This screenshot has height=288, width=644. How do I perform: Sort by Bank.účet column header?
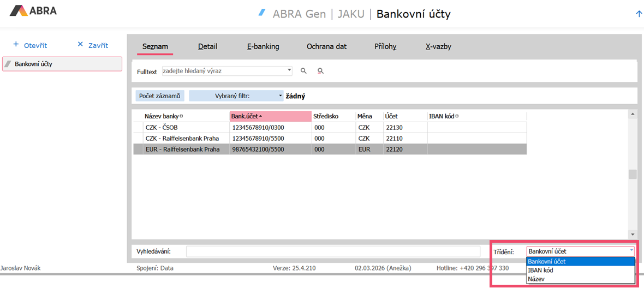click(x=271, y=117)
